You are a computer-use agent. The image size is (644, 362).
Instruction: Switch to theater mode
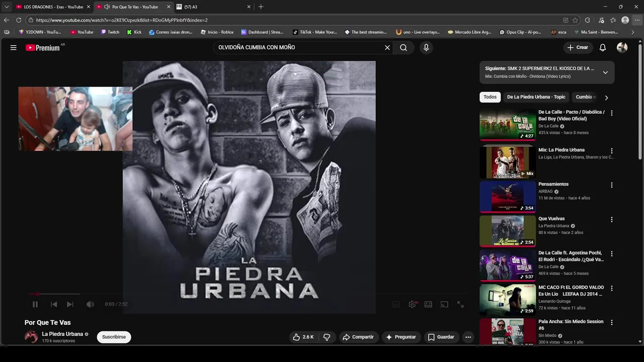tap(428, 304)
